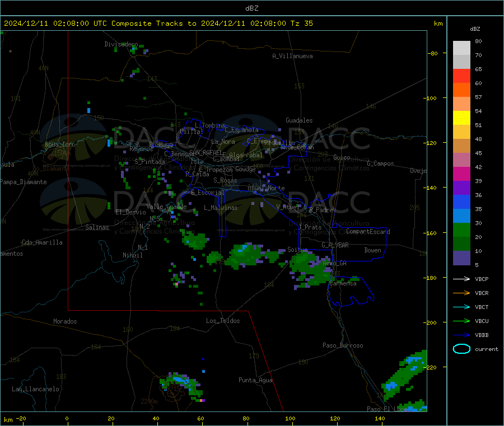This screenshot has width=504, height=426.
Task: Click the Bowen location label
Action: tap(372, 250)
